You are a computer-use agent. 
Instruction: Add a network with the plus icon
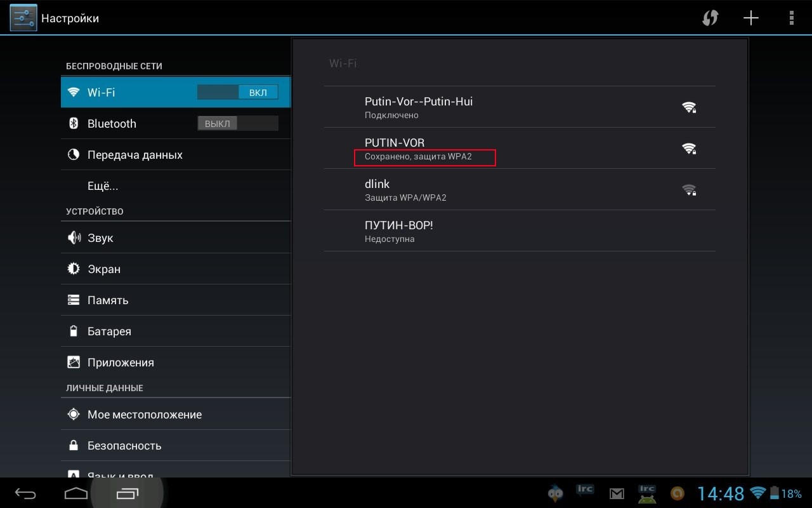pos(751,18)
